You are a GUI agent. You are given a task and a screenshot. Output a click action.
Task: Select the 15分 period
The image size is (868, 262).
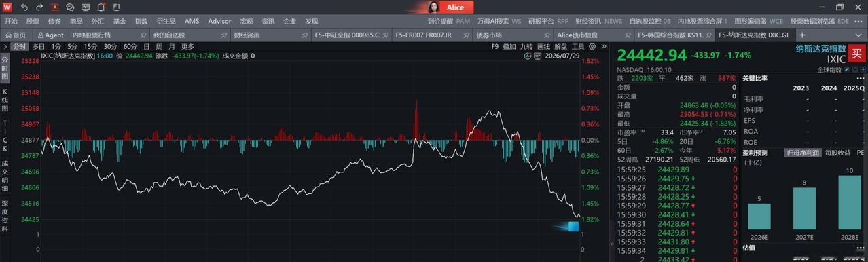pyautogui.click(x=90, y=47)
